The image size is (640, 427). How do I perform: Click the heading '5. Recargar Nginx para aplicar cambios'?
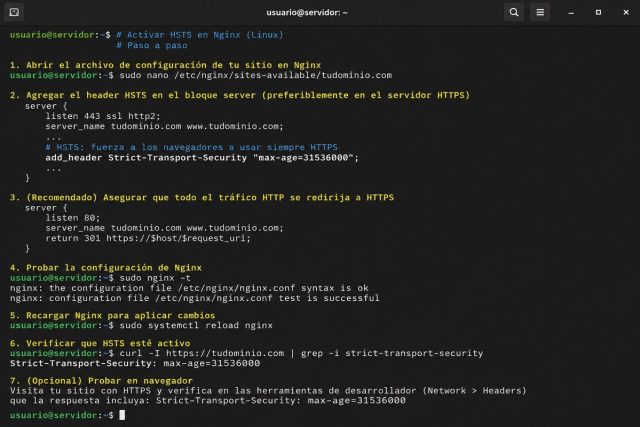tap(112, 316)
